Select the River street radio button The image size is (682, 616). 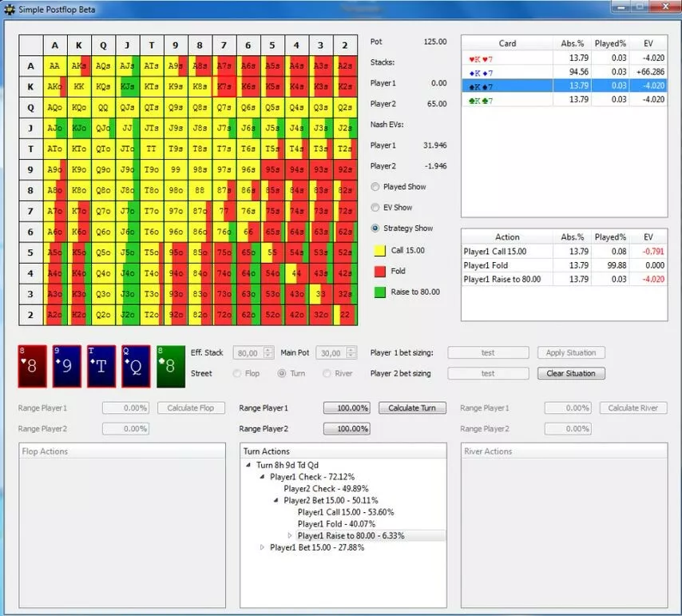tap(327, 373)
